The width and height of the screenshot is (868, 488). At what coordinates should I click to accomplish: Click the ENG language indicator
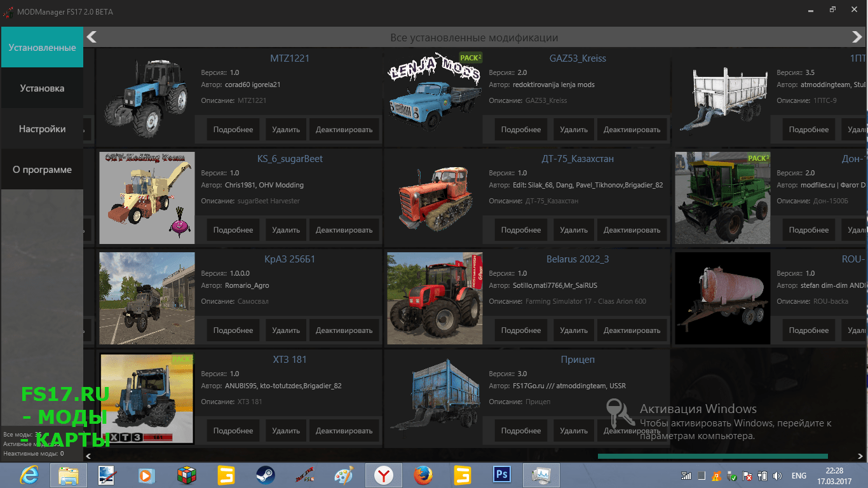(x=799, y=476)
